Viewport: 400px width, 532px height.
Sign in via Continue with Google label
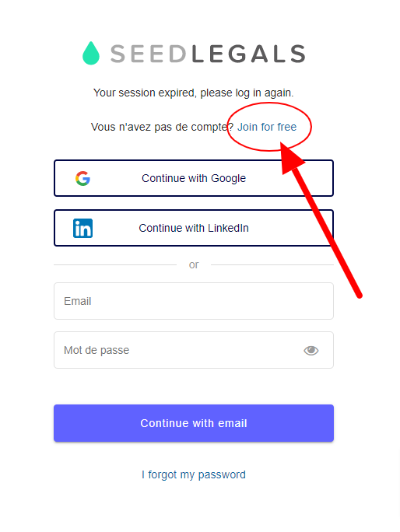[194, 178]
